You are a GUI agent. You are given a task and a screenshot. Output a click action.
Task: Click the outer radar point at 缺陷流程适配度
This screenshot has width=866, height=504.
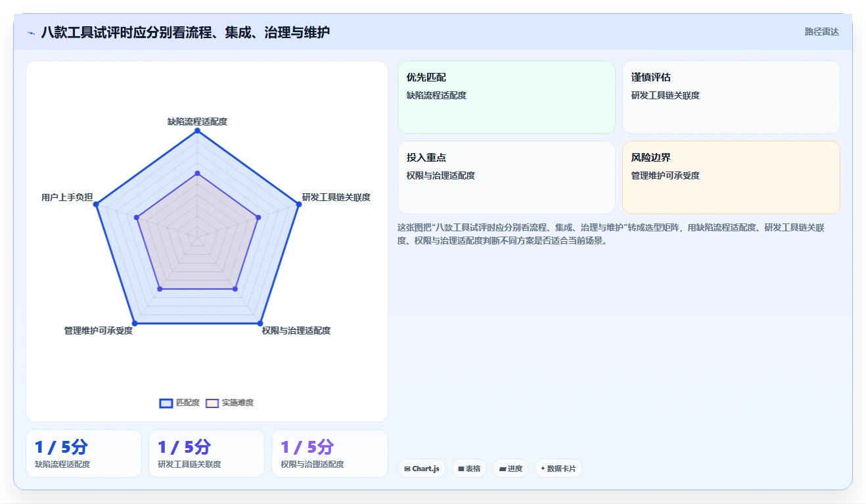tap(197, 131)
